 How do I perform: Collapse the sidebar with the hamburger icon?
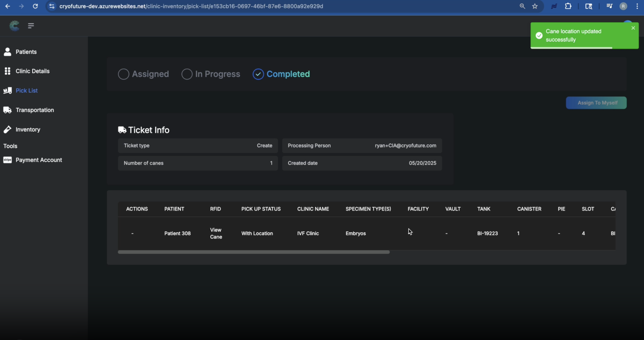coord(31,26)
